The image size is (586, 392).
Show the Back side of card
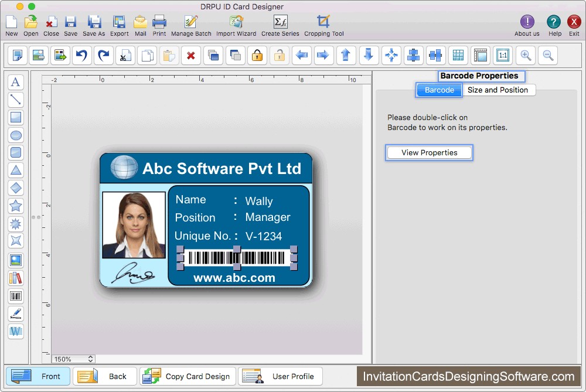pos(105,376)
